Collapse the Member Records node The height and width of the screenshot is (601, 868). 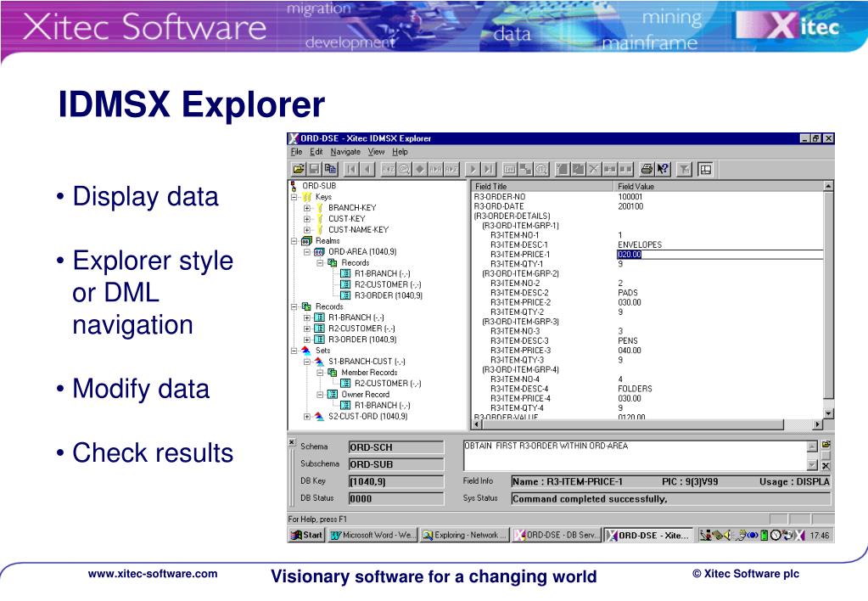pos(321,373)
